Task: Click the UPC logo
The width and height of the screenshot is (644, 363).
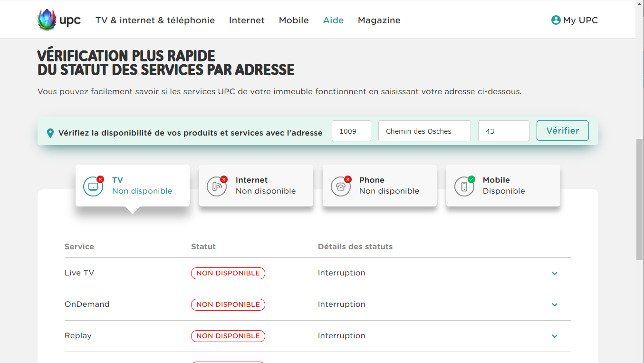Action: click(59, 20)
